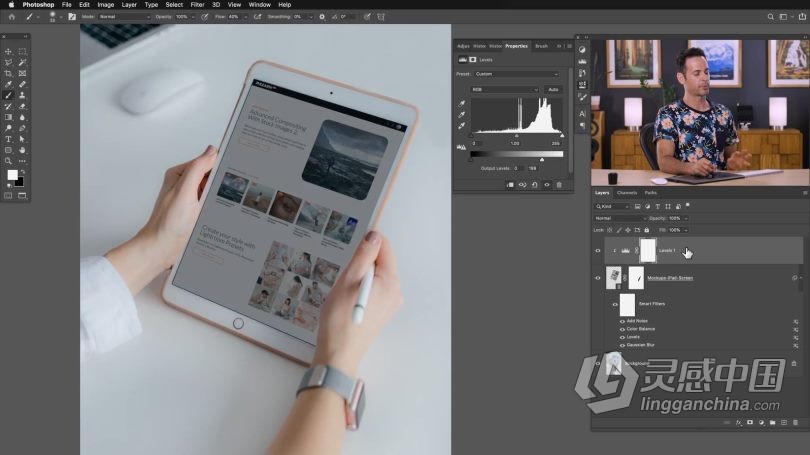Select the Dodge tool
This screenshot has width=810, height=455.
coord(8,128)
